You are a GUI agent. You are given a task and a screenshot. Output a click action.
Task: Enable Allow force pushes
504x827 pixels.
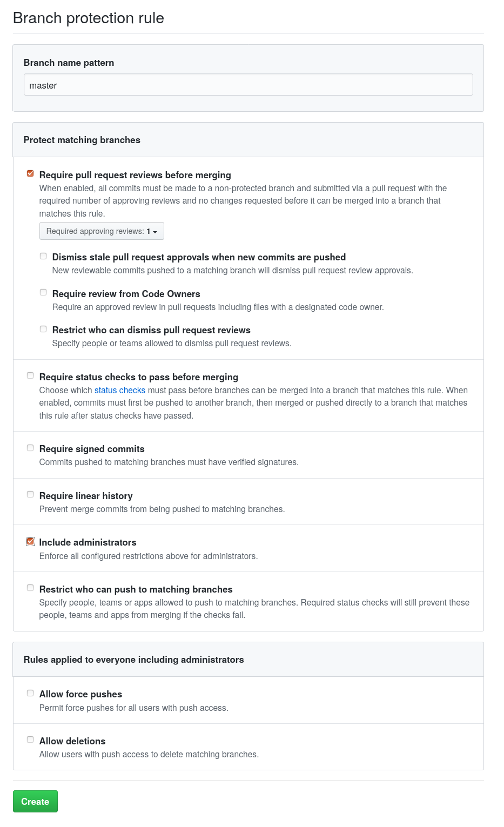[30, 692]
